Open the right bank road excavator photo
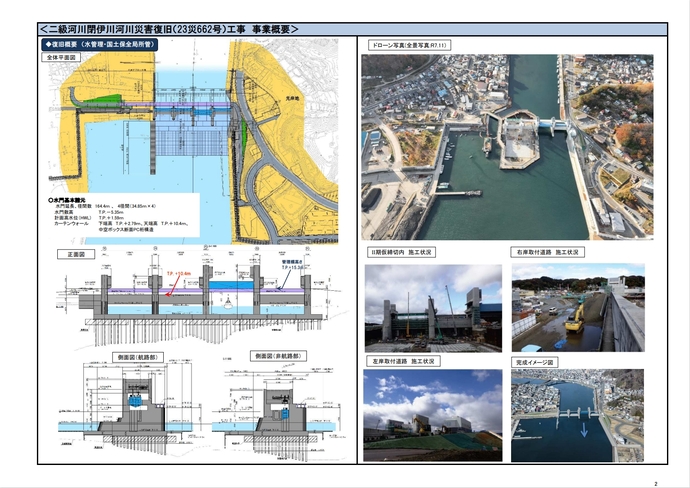Screen dimensions: 690x488 click(578, 307)
